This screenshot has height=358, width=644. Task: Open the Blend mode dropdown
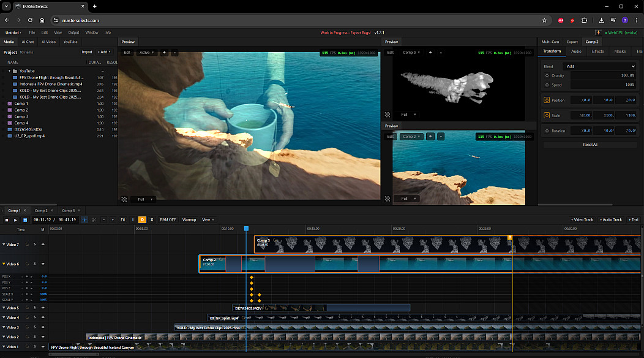click(599, 66)
